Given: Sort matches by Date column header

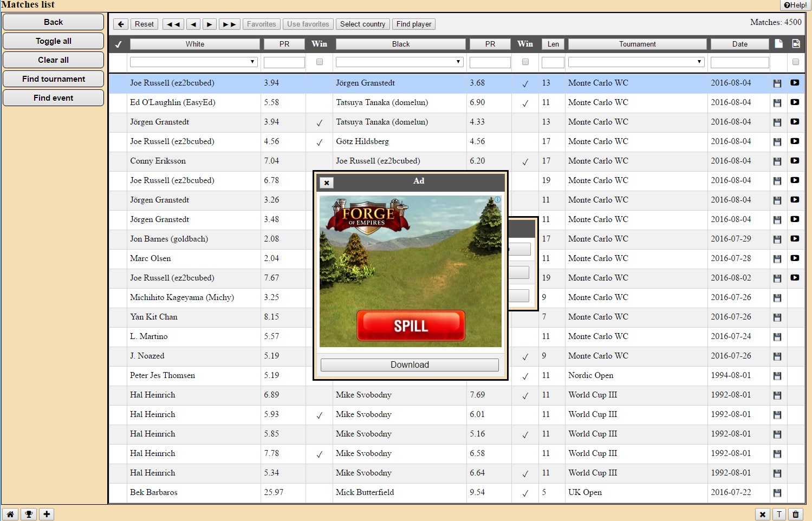Looking at the screenshot, I should [739, 44].
